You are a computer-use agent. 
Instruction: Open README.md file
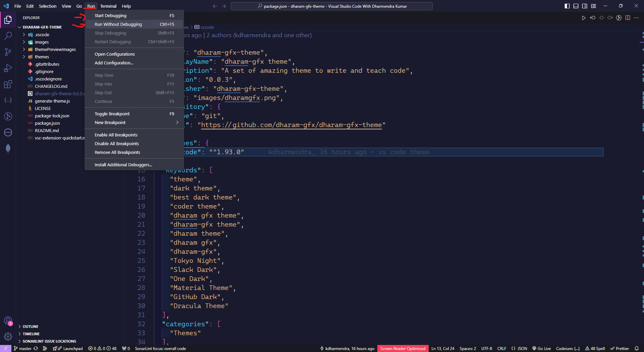pyautogui.click(x=47, y=130)
